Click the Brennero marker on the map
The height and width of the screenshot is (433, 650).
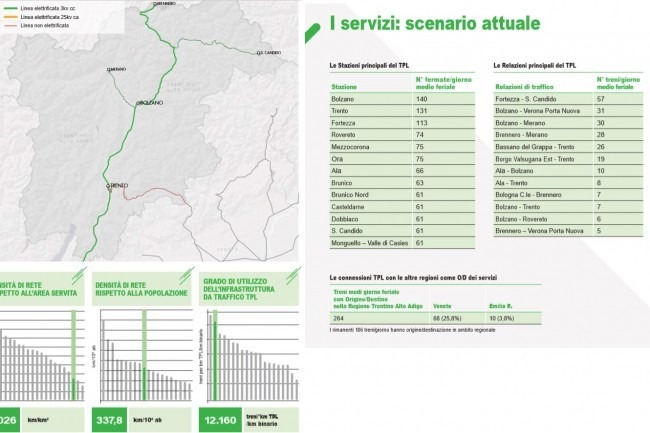pyautogui.click(x=155, y=4)
